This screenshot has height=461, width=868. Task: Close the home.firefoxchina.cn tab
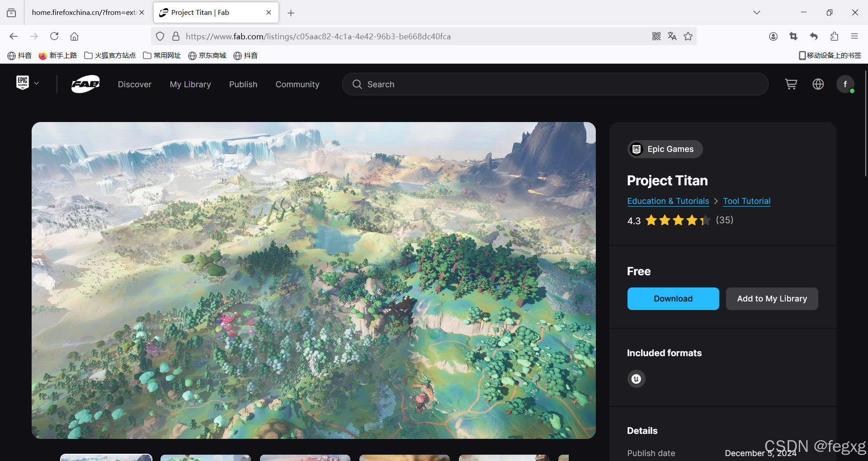pos(142,13)
